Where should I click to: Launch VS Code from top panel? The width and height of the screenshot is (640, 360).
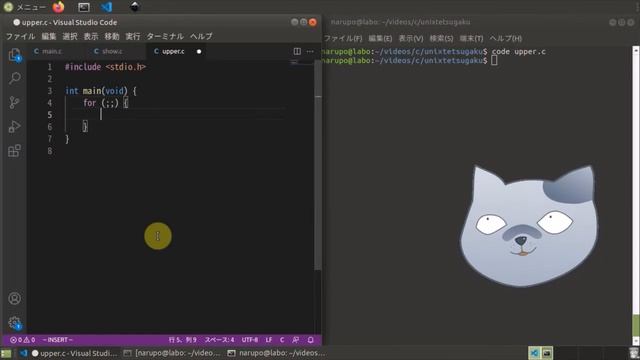[x=107, y=7]
